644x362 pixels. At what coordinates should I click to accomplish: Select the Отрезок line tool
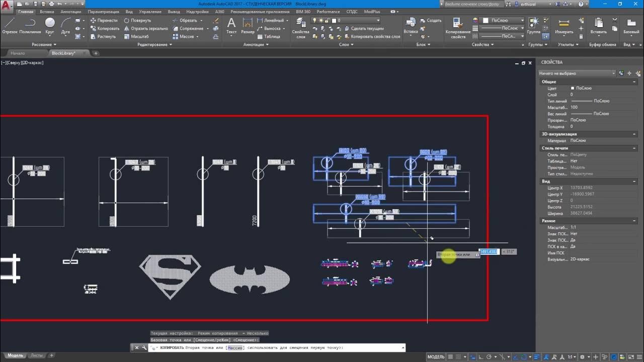pyautogui.click(x=10, y=26)
